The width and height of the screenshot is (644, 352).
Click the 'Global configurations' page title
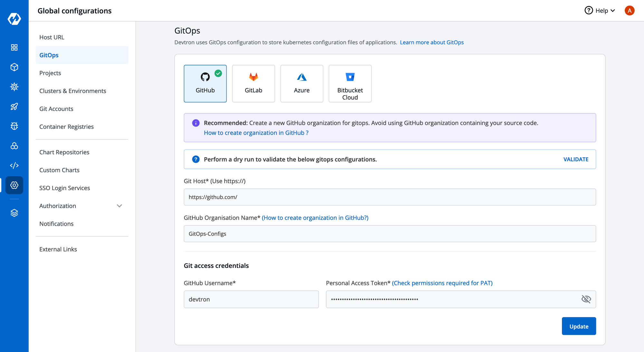pos(75,11)
